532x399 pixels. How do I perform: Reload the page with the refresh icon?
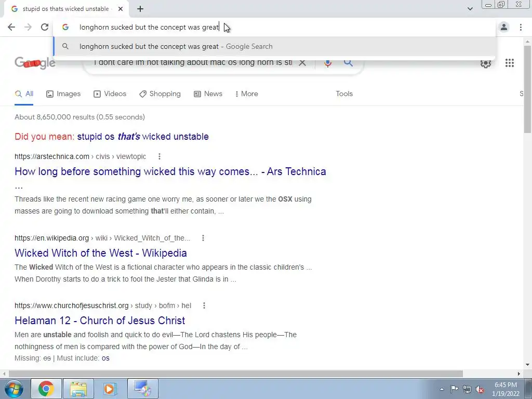[45, 27]
